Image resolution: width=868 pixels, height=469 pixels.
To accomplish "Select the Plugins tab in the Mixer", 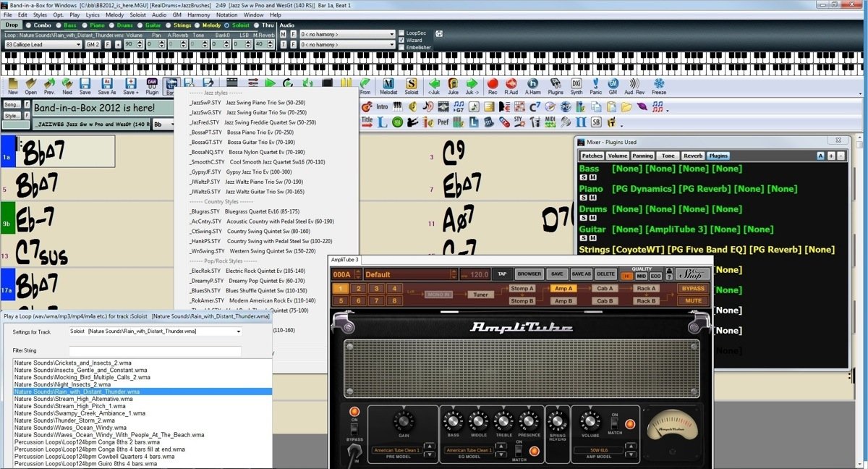I will (x=718, y=156).
